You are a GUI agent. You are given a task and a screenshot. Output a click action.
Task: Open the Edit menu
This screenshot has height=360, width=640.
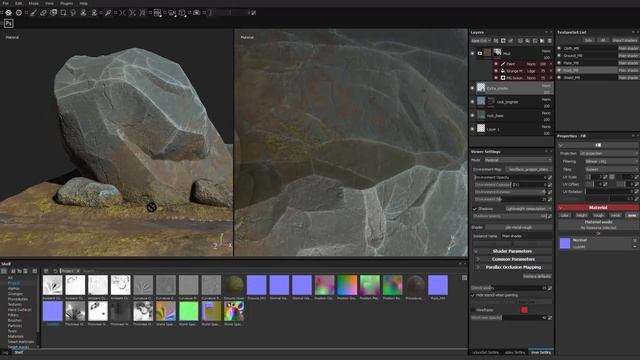(19, 3)
